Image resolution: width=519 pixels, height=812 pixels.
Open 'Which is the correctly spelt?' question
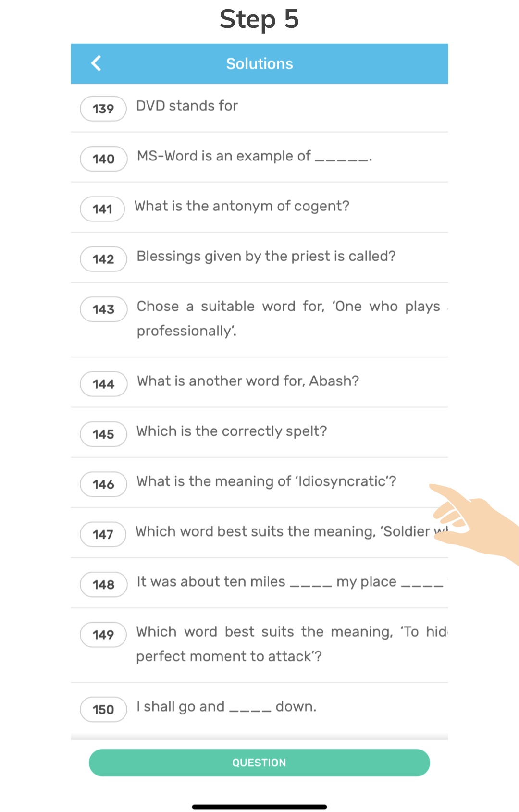(232, 431)
